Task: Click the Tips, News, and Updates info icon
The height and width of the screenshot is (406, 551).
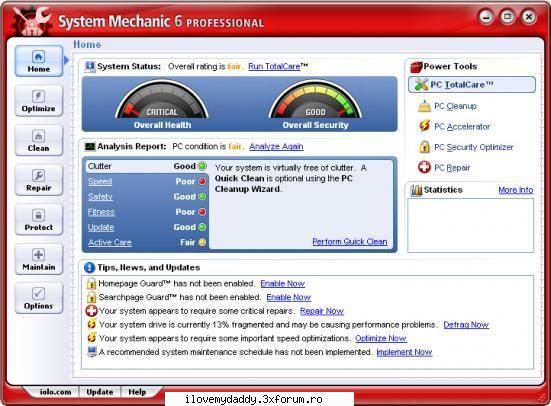Action: (x=89, y=268)
